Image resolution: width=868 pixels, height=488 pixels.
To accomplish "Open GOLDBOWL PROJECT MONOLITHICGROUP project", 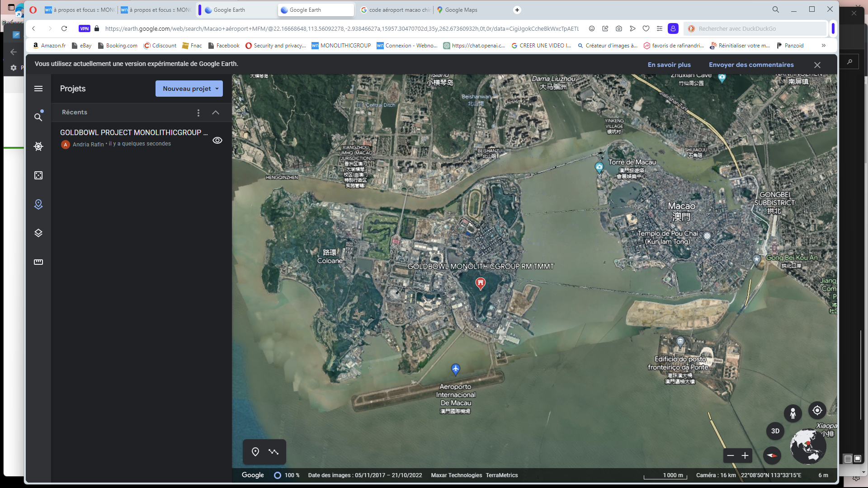I will point(134,132).
